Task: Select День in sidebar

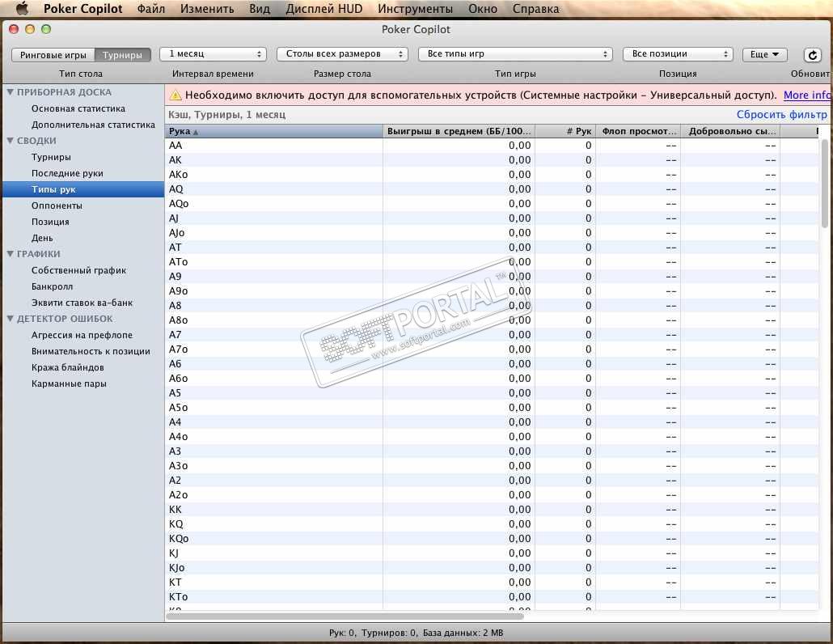Action: pos(42,238)
